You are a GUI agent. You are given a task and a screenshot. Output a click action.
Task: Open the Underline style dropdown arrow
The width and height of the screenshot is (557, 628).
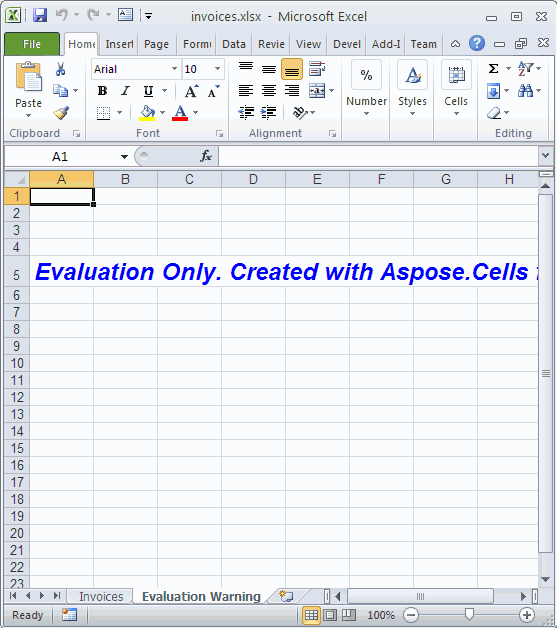(x=164, y=91)
